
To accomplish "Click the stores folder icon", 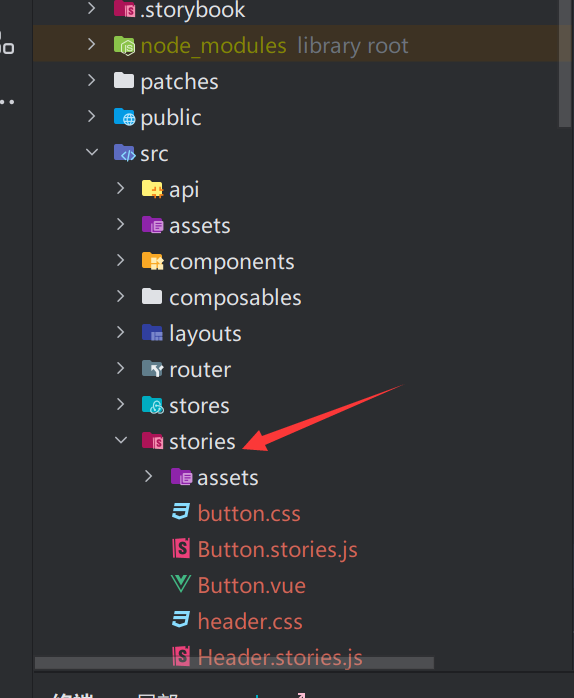I will (x=153, y=405).
